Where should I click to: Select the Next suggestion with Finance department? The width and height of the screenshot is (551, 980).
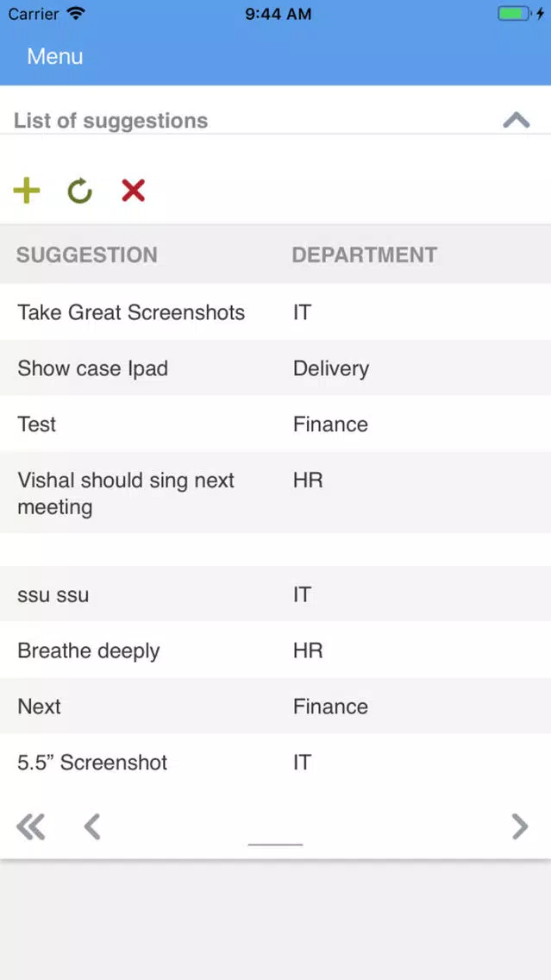(276, 707)
